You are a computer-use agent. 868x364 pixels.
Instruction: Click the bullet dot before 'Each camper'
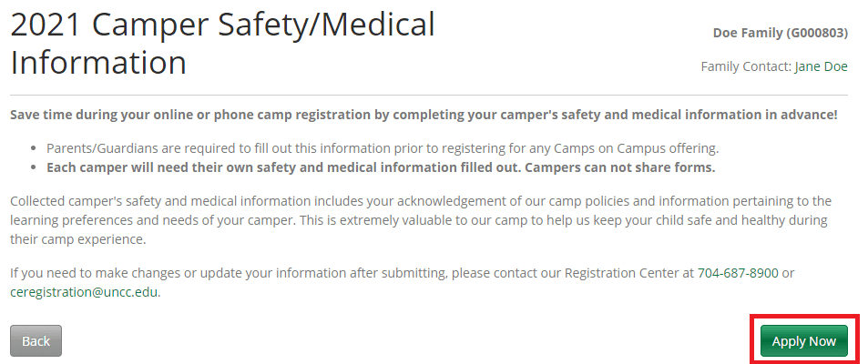coord(35,167)
